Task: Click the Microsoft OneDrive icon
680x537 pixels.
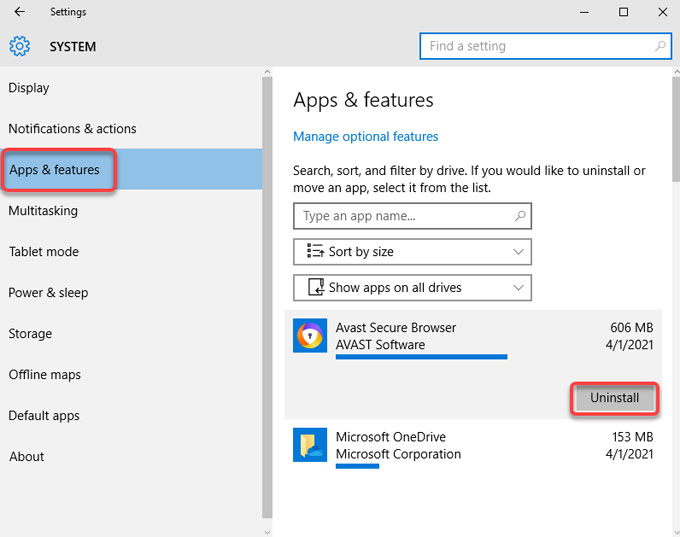Action: pos(310,445)
